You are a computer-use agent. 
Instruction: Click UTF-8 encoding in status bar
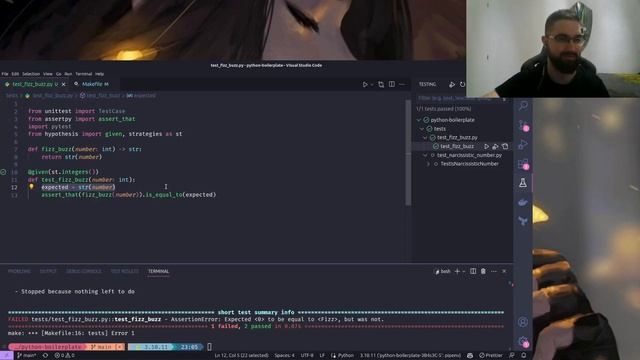click(x=307, y=356)
